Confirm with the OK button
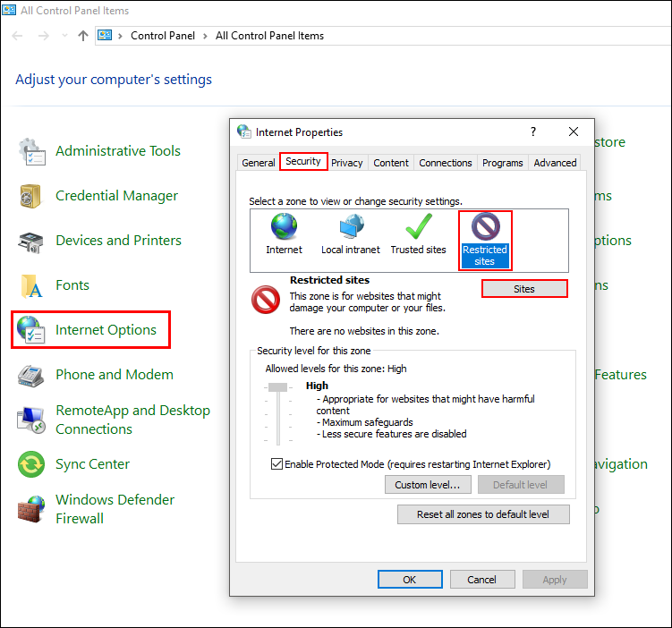This screenshot has height=628, width=672. pos(410,579)
